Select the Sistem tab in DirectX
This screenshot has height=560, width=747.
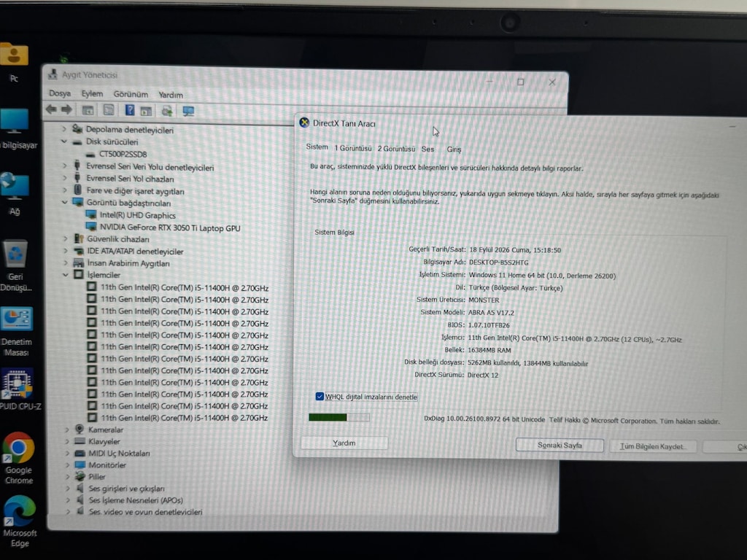pyautogui.click(x=317, y=147)
